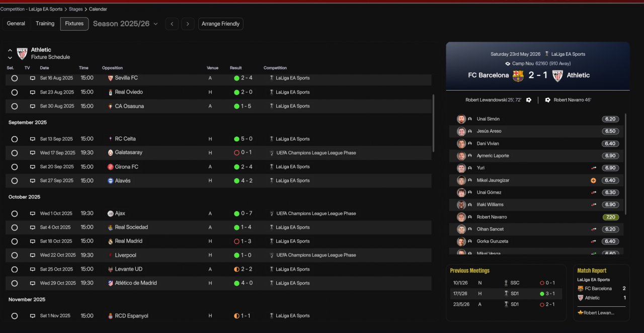Click the Sevilla FC club badge
The width and height of the screenshot is (644, 333).
pyautogui.click(x=110, y=78)
